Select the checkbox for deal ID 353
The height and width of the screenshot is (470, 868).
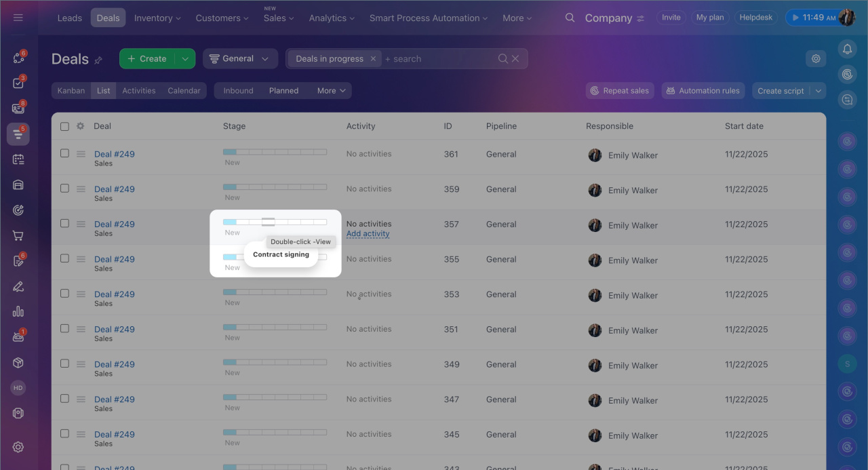coord(64,294)
